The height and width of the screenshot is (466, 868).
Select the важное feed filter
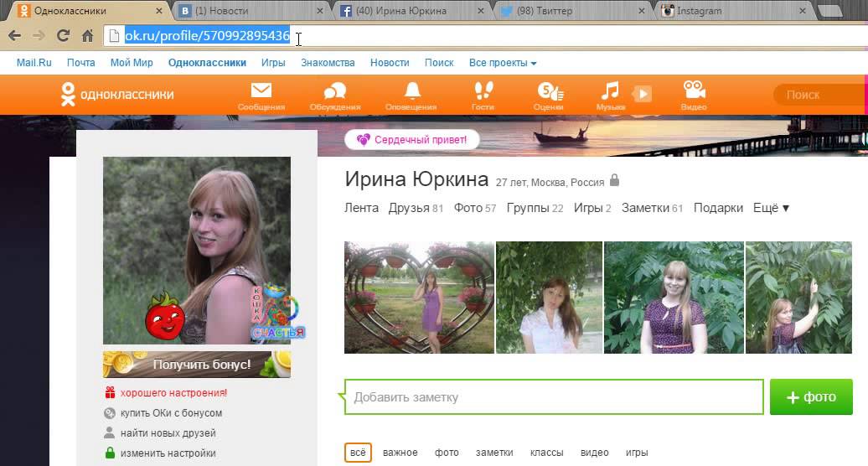pos(400,452)
